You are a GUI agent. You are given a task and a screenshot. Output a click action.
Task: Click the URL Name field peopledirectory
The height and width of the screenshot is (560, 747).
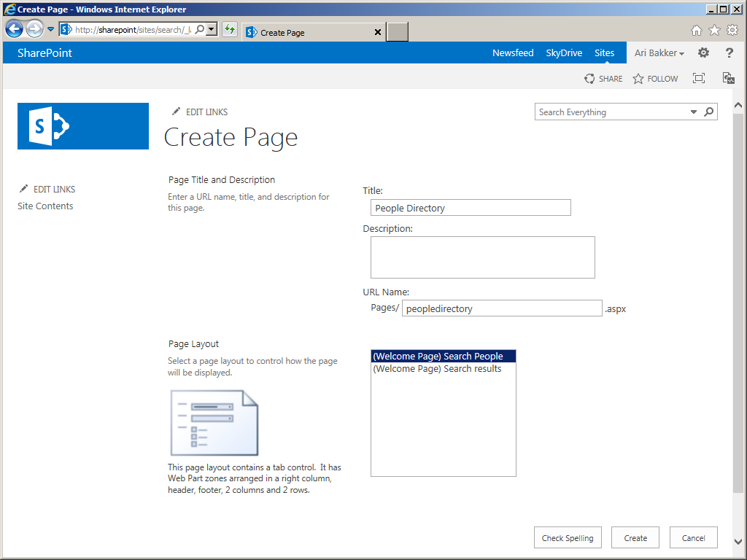coord(502,308)
